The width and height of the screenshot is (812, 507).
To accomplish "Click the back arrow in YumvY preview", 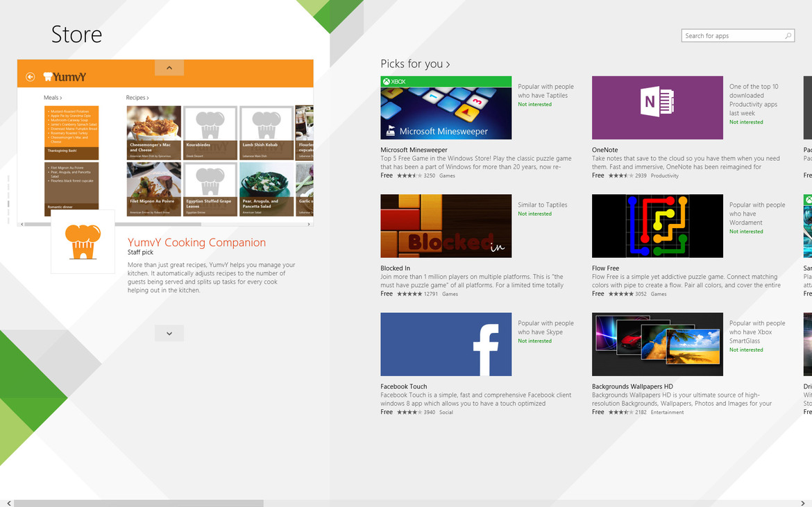I will click(x=30, y=76).
